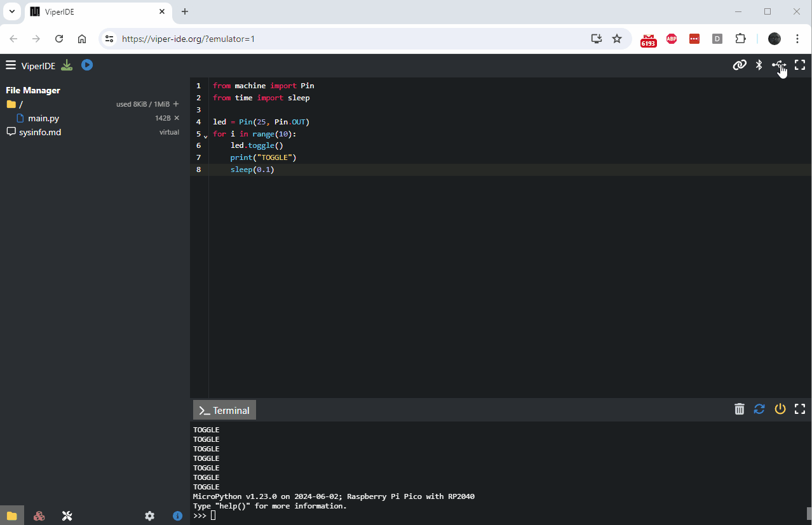Open the browser profile menu
The height and width of the screenshot is (525, 812).
(x=774, y=39)
